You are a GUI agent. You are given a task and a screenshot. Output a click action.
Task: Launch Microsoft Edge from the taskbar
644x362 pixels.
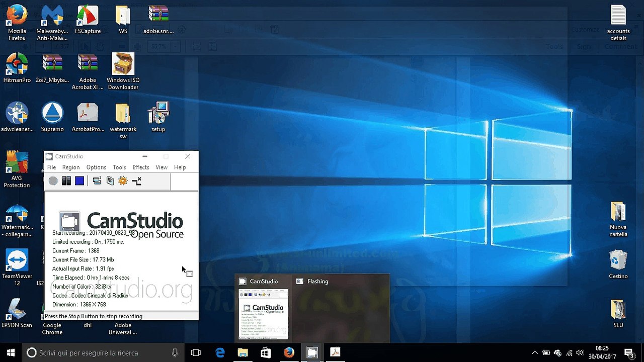coord(220,353)
